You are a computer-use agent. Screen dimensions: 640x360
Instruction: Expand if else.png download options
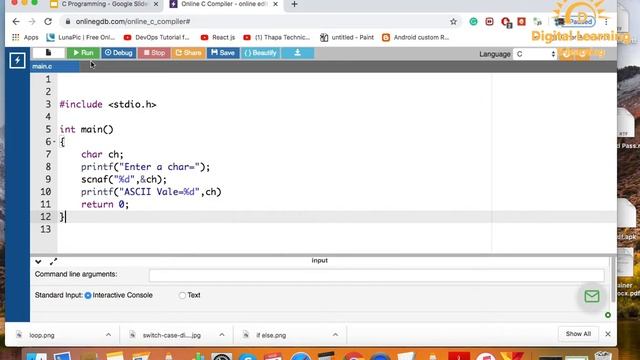(335, 335)
